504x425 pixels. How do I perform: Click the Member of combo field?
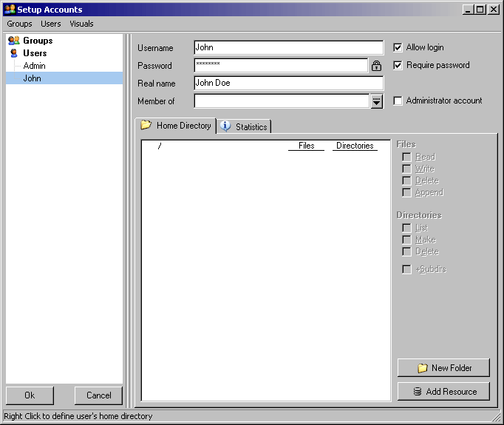[x=282, y=101]
